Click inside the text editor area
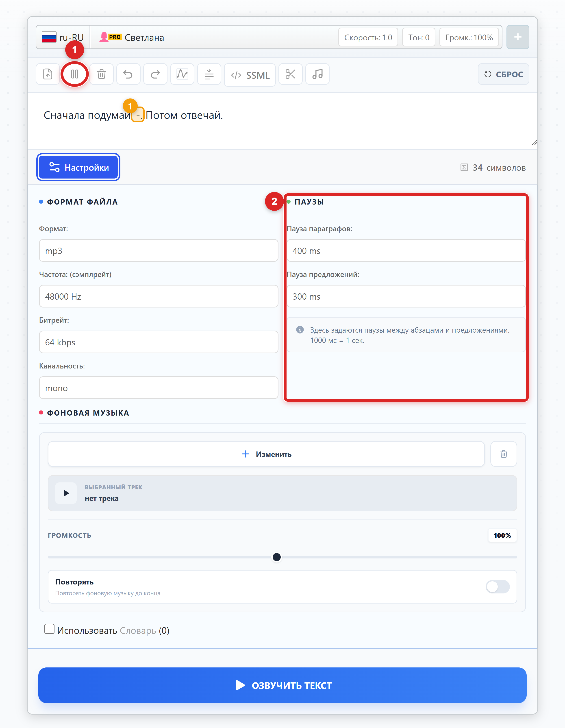Screen dimensions: 565x728 pyautogui.click(x=282, y=121)
